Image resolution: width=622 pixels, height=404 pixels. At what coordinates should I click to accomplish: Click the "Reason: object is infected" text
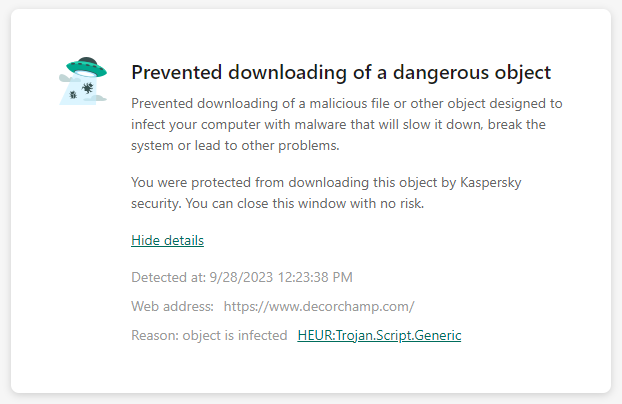click(x=209, y=336)
